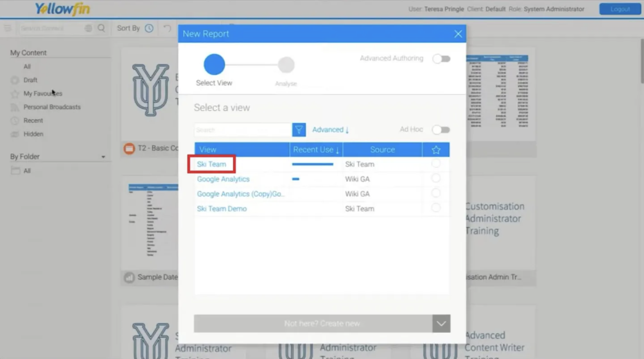Click the Logout button

tap(620, 9)
